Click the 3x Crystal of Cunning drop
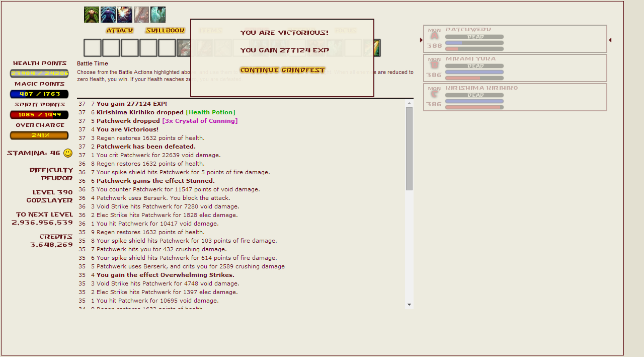The width and height of the screenshot is (644, 357). pyautogui.click(x=200, y=121)
